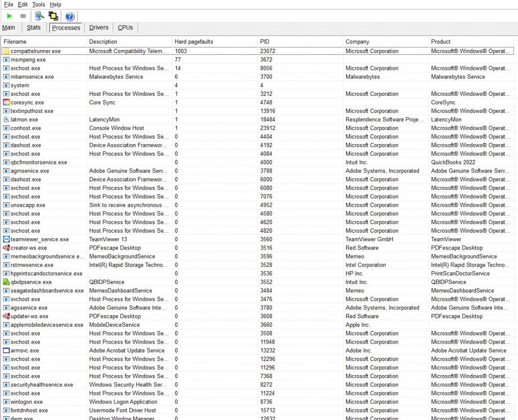Open the Tools menu

point(38,4)
